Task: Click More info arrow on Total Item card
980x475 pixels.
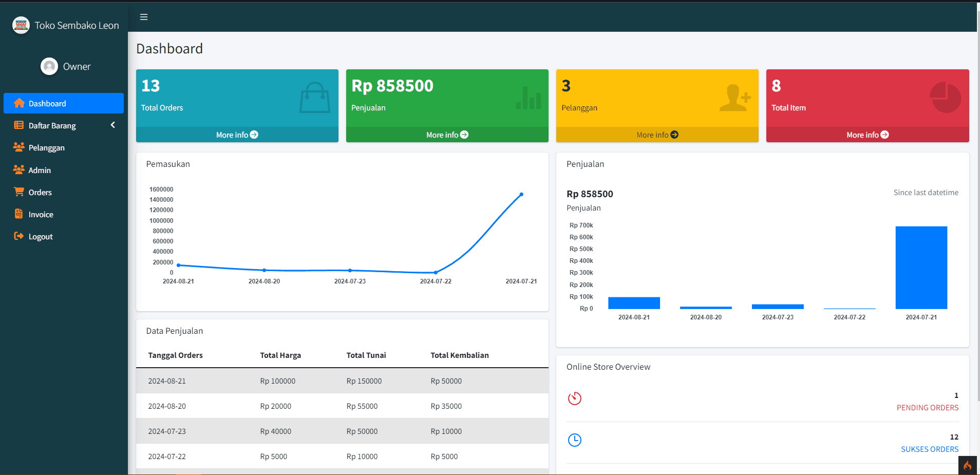Action: pyautogui.click(x=884, y=135)
